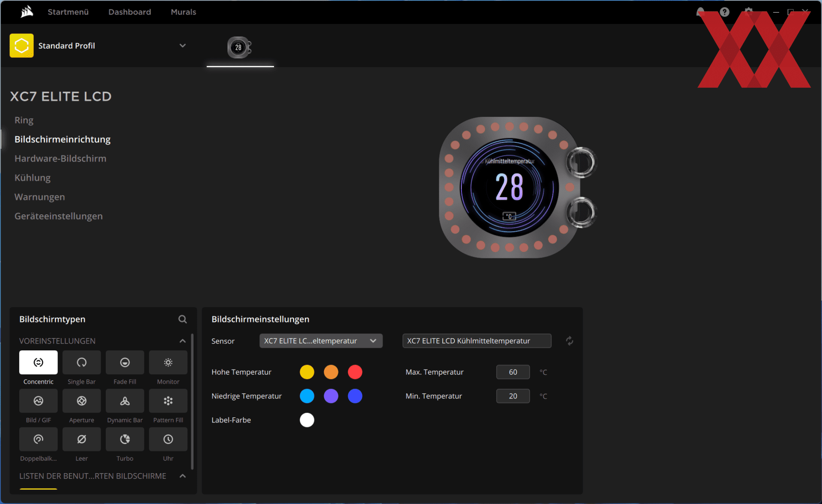Open the Dashboard tab
This screenshot has width=822, height=504.
pos(130,12)
